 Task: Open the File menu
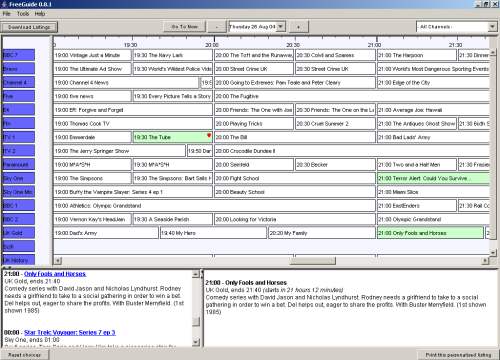click(x=7, y=14)
